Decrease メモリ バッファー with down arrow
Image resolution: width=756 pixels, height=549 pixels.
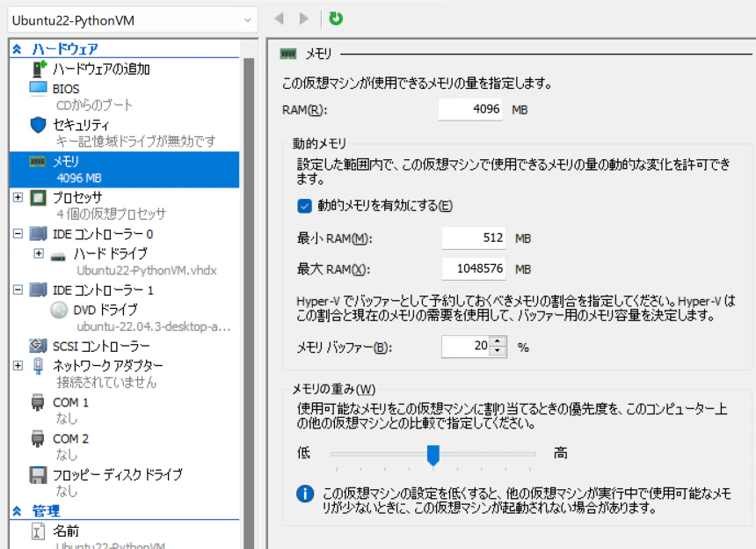(498, 352)
